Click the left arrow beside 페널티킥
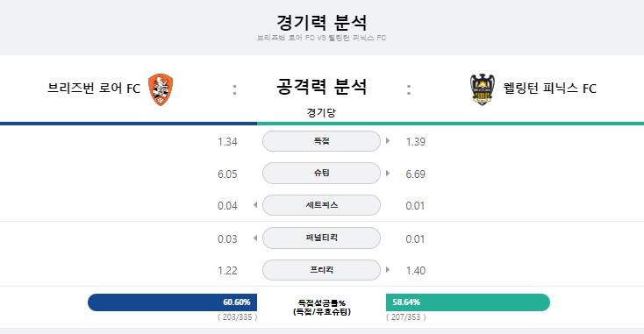The height and width of the screenshot is (334, 644). click(255, 238)
